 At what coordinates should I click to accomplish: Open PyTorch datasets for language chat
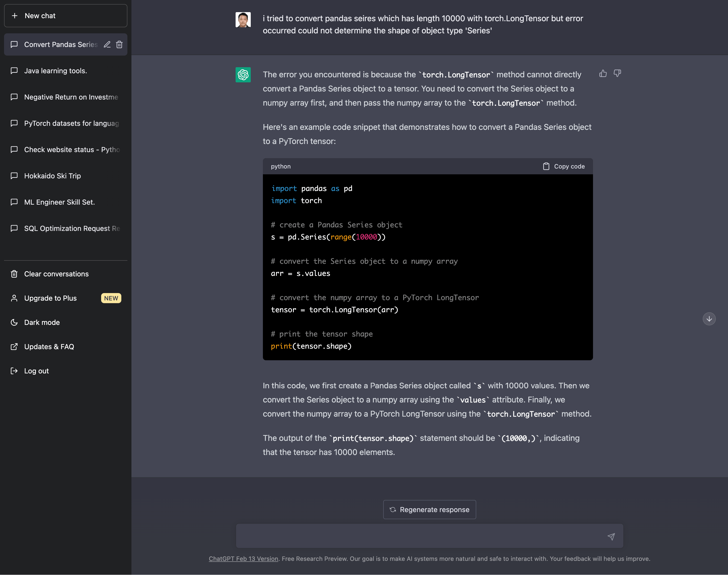pos(65,123)
